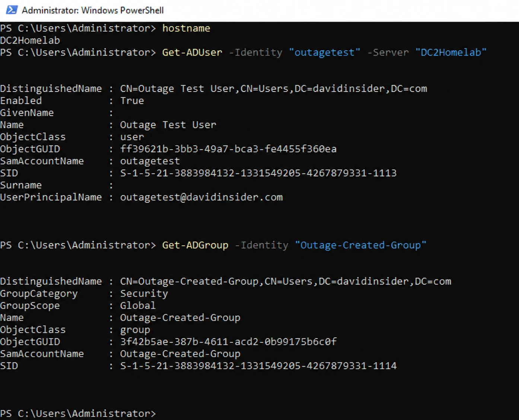
Task: Click the PowerShell icon in the title bar
Action: pyautogui.click(x=12, y=10)
